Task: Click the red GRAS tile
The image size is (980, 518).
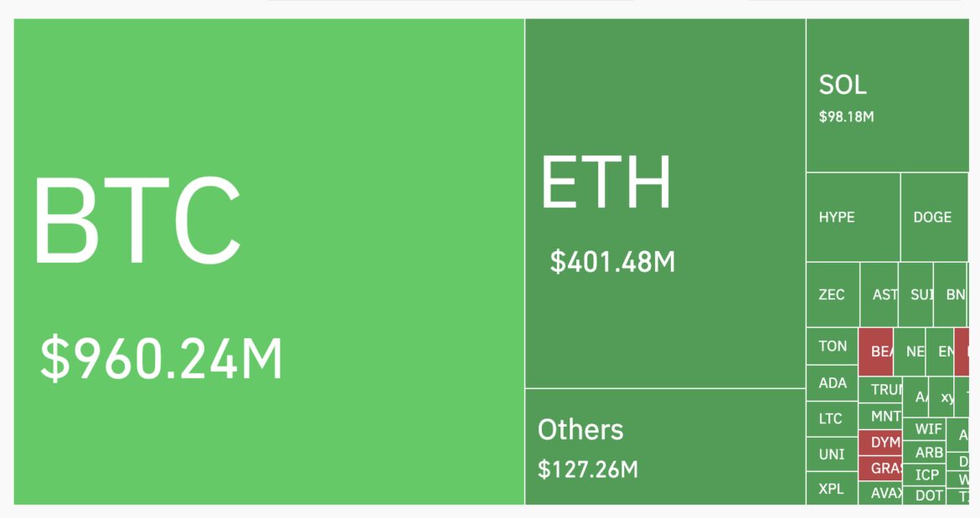Action: [880, 469]
